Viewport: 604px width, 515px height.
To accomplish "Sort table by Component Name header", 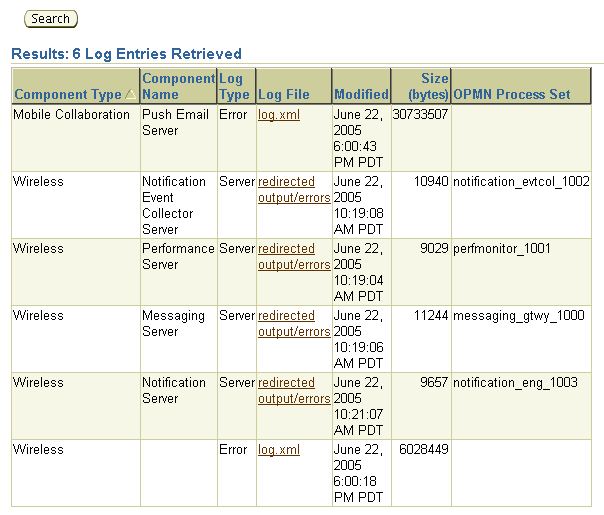I will (x=178, y=86).
